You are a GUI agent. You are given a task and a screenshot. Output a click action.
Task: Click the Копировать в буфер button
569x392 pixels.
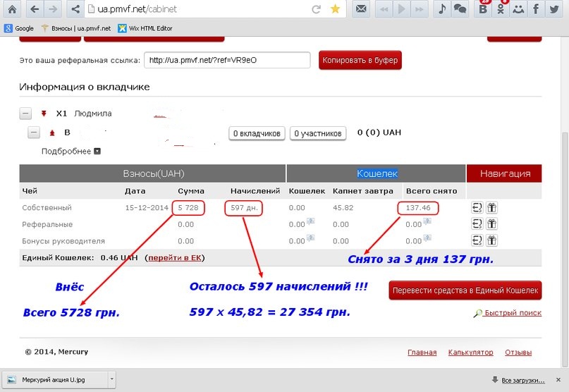360,61
